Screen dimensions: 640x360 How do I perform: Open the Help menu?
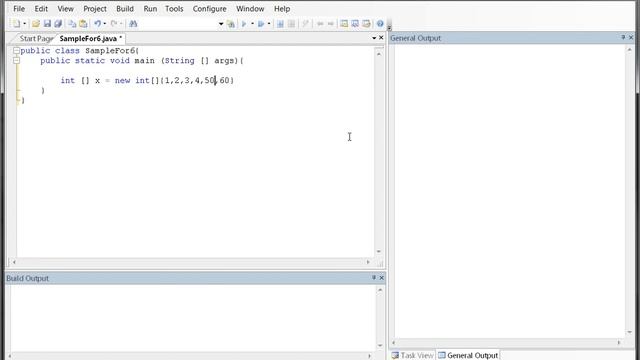tap(282, 9)
